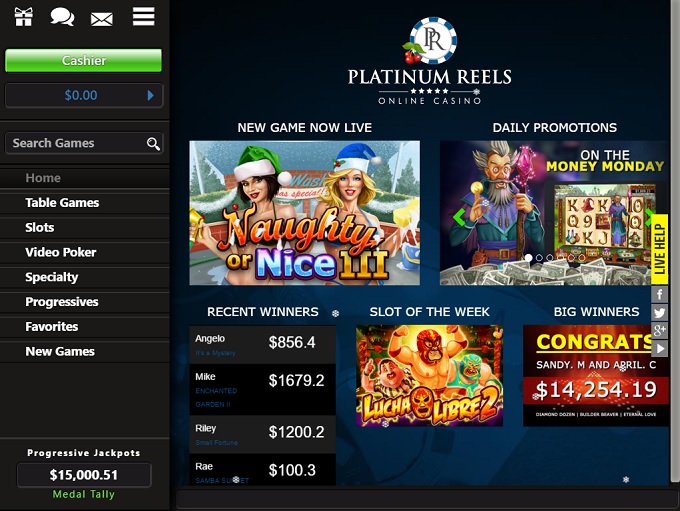Click the search magnifier icon

[x=153, y=144]
